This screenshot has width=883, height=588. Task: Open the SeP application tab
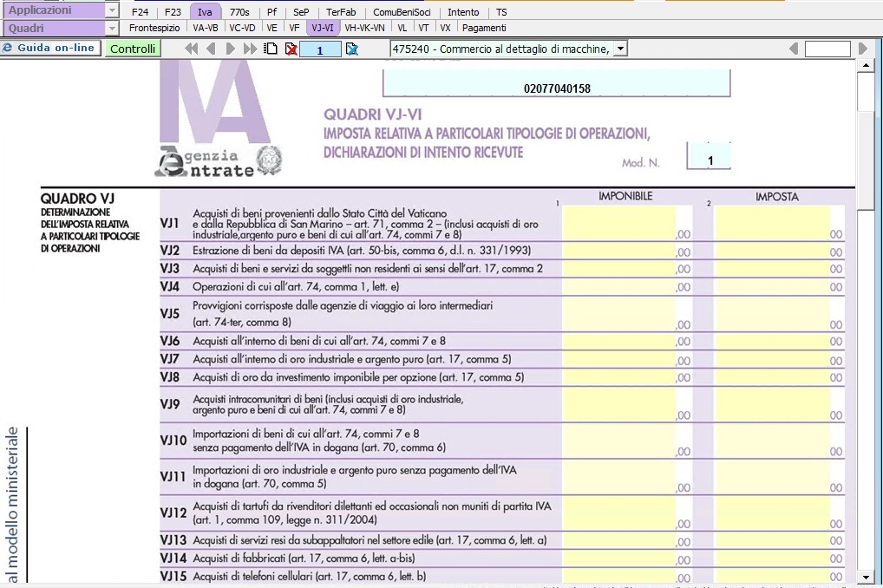[x=301, y=12]
